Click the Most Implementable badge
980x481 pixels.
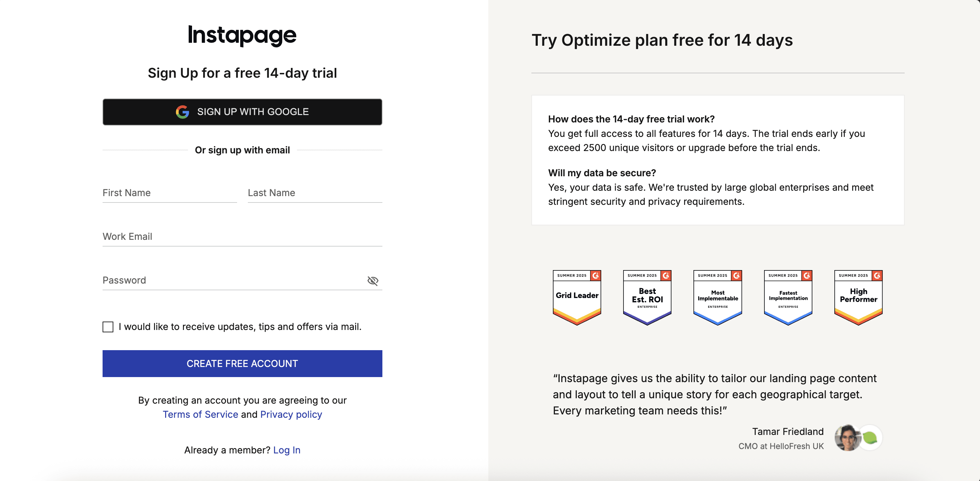[717, 297]
